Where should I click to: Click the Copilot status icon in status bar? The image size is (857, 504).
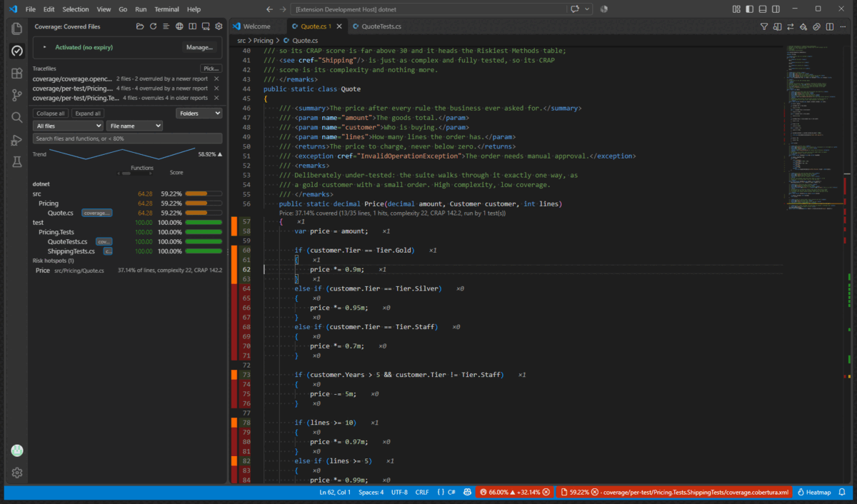tap(467, 493)
